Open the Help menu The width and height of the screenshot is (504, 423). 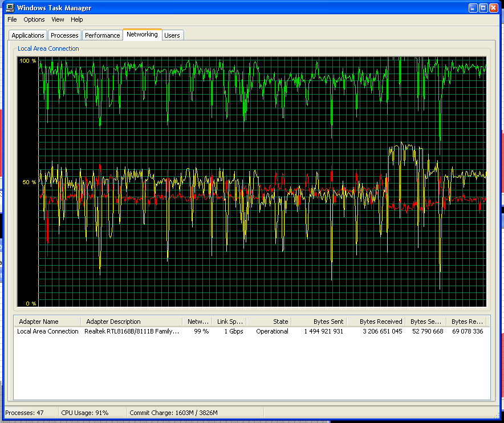point(77,19)
